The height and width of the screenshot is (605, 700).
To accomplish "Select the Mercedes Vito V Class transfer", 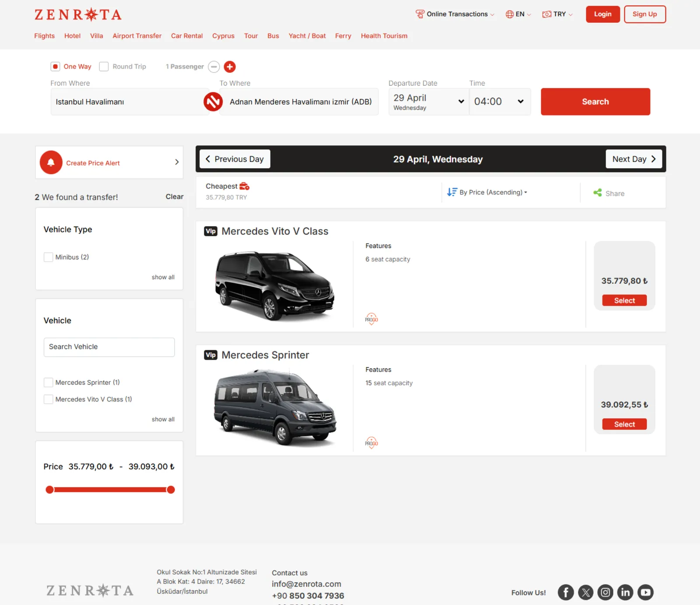I will point(624,300).
